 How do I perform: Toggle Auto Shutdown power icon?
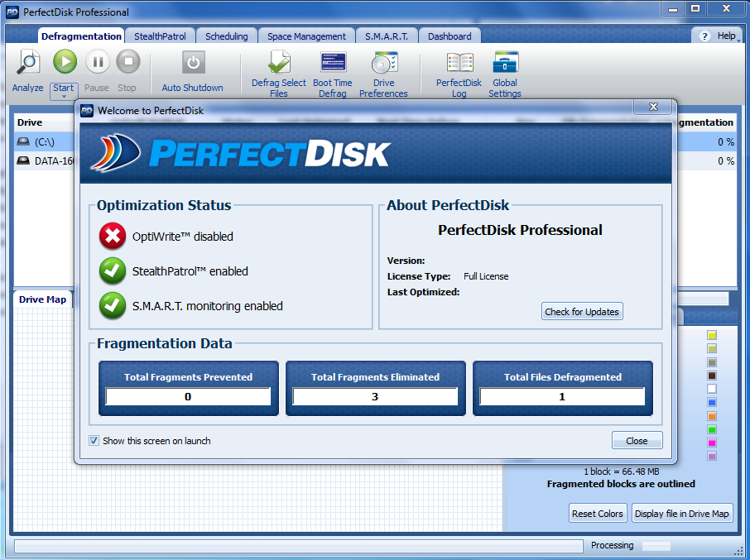click(193, 63)
